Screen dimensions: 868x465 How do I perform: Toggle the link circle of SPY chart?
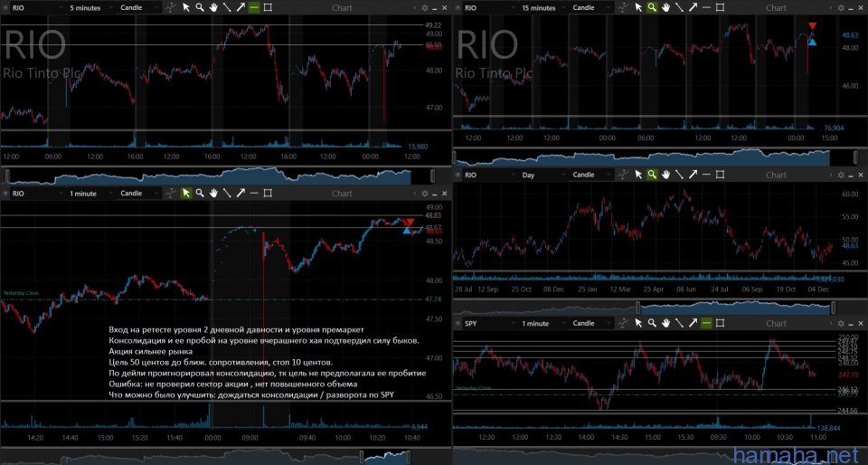point(458,323)
